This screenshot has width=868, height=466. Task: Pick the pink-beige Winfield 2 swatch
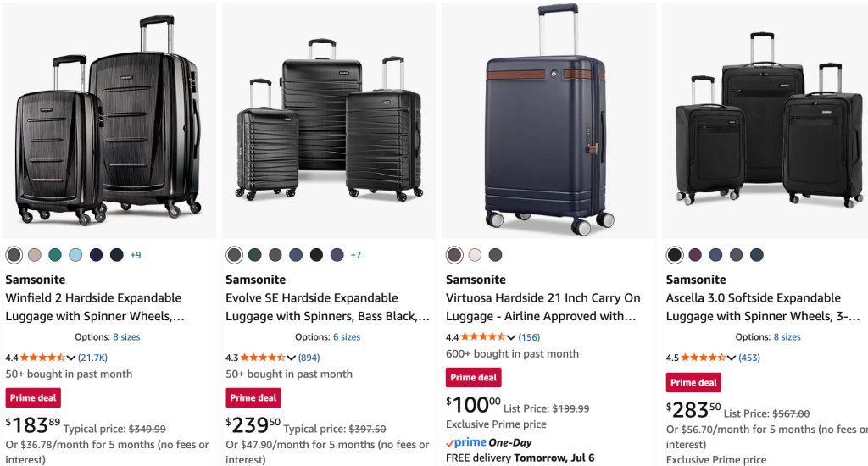pos(35,255)
